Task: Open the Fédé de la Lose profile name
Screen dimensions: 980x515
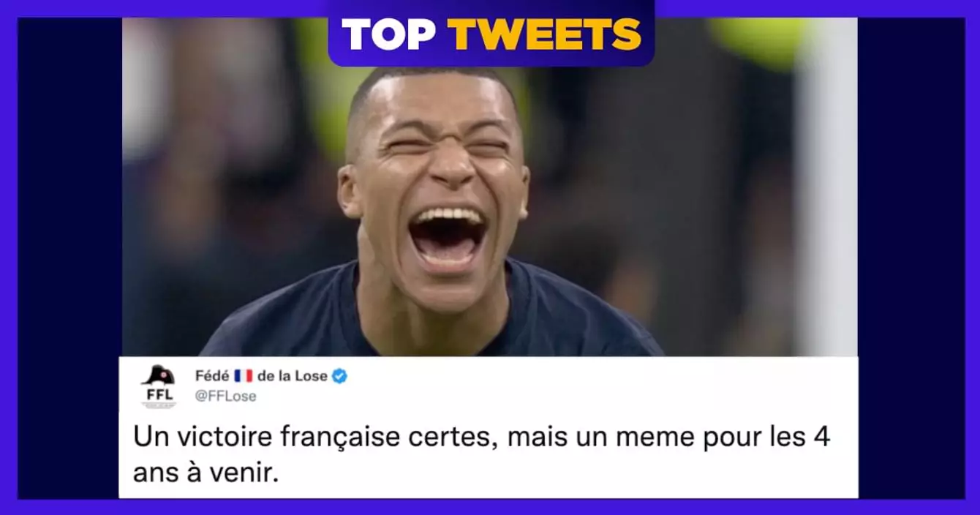Action: pos(261,377)
